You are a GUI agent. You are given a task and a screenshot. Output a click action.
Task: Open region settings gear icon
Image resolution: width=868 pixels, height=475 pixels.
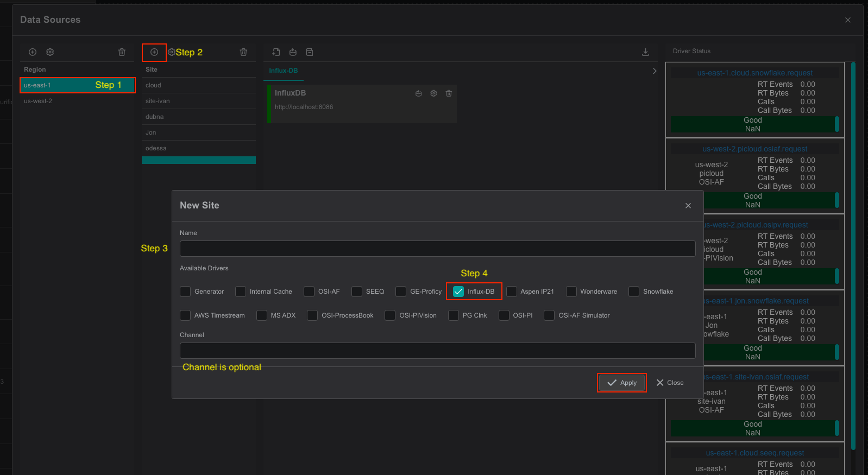(x=50, y=52)
